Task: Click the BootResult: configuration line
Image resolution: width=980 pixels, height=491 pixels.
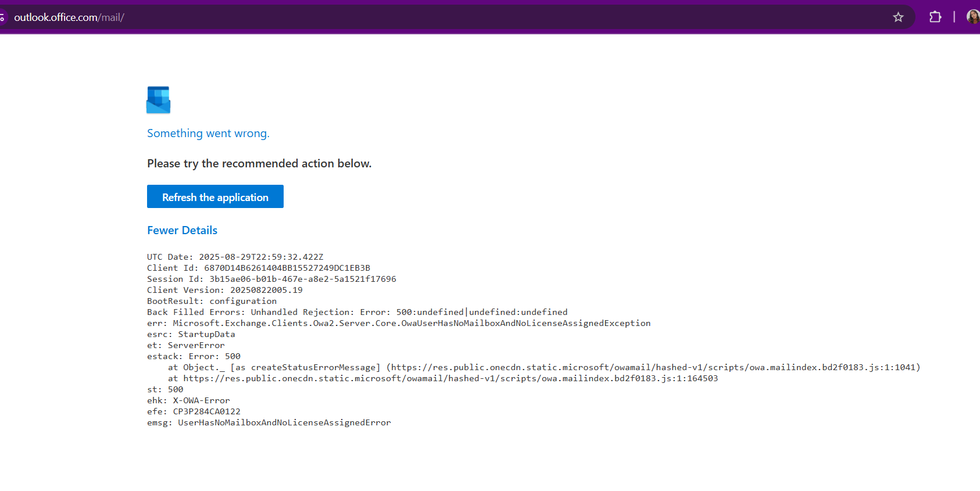Action: click(x=212, y=301)
